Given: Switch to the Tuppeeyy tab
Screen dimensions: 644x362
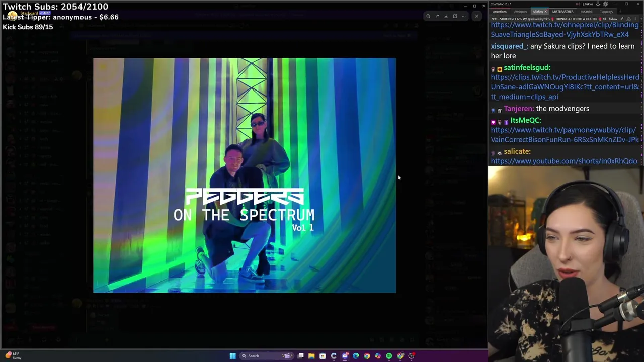Looking at the screenshot, I should (606, 12).
